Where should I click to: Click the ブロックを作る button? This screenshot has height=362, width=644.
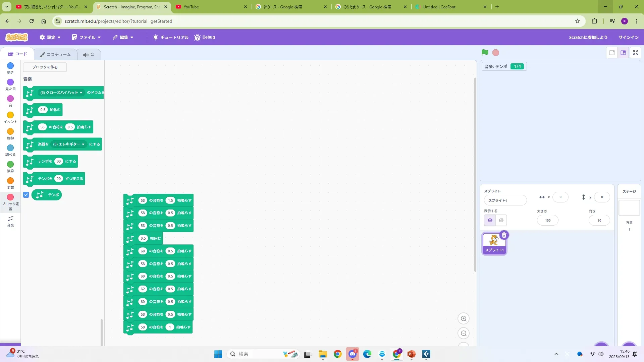tap(45, 67)
